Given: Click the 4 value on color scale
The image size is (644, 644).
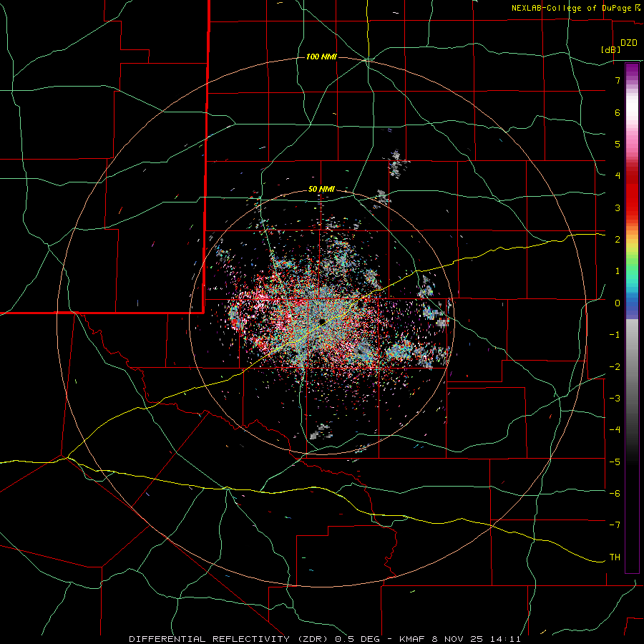Looking at the screenshot, I should click(618, 176).
